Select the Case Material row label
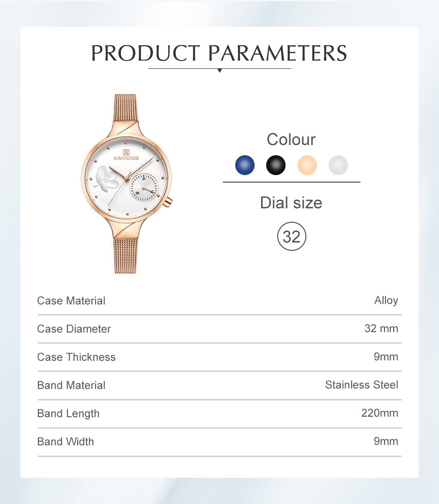 [71, 301]
